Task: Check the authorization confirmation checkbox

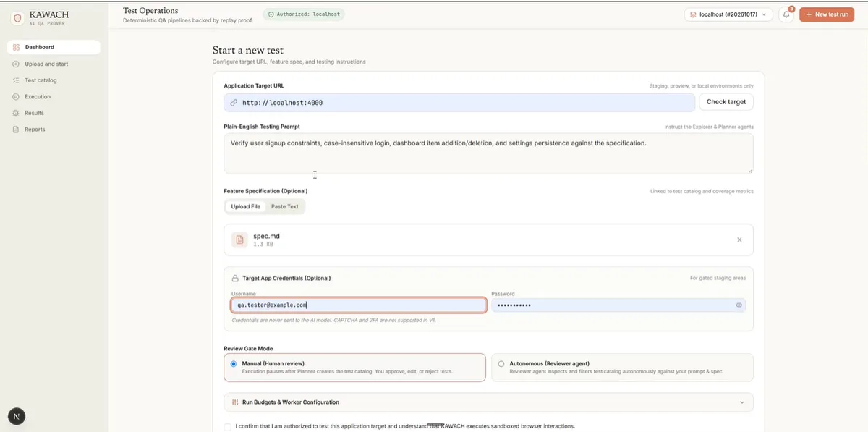Action: pyautogui.click(x=228, y=427)
